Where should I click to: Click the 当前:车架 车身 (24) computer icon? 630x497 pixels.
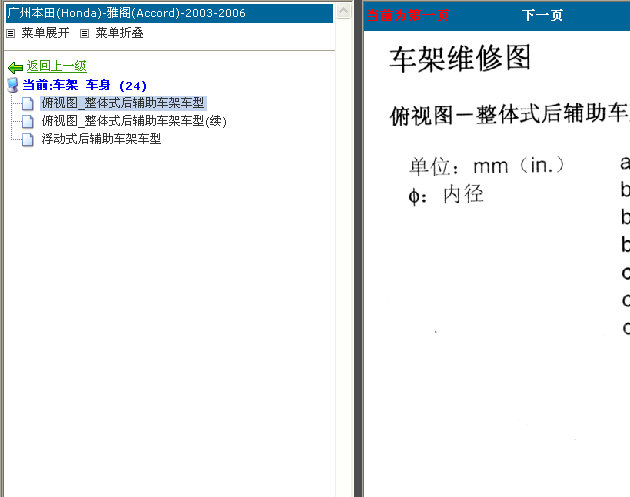13,85
